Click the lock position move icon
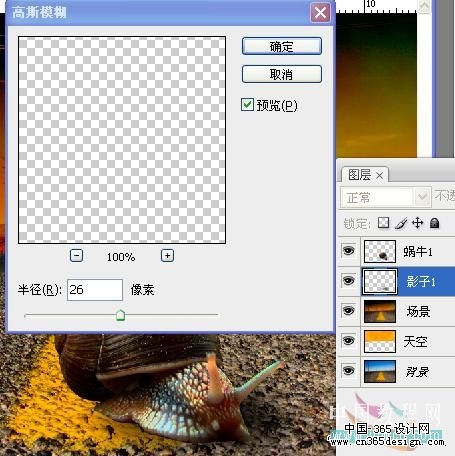Image resolution: width=455 pixels, height=456 pixels. pos(417,223)
